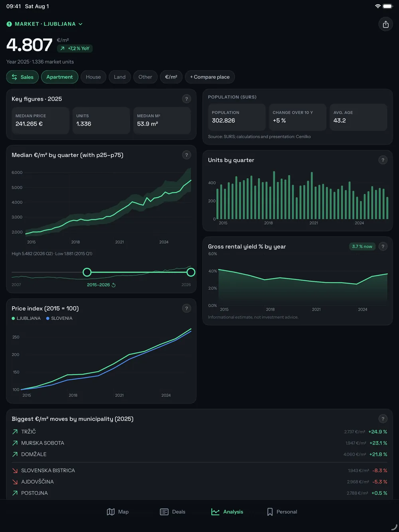Click the down arrow next to AJDOVŠČINA
399x532 pixels.
coord(15,482)
